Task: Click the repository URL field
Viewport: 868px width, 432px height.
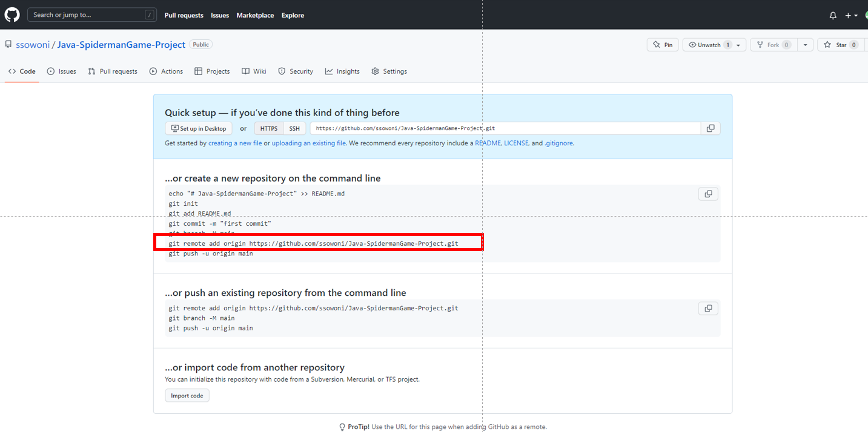Action: point(505,128)
